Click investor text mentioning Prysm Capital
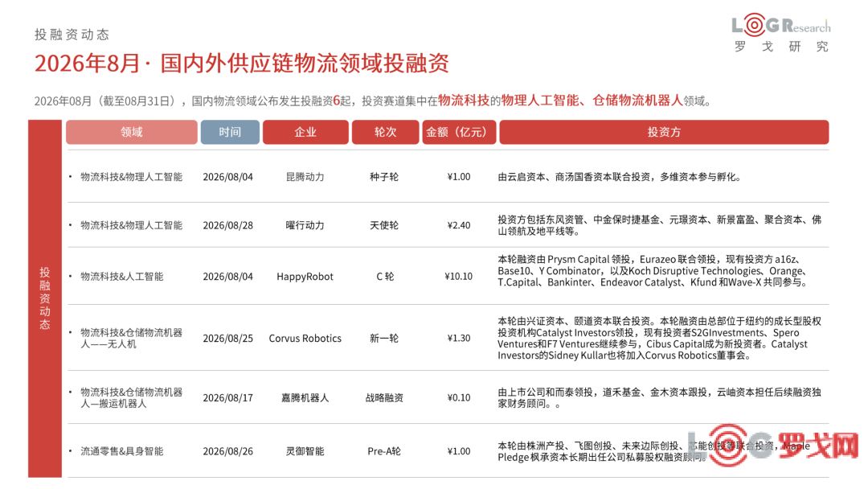This screenshot has width=868, height=489. [653, 271]
